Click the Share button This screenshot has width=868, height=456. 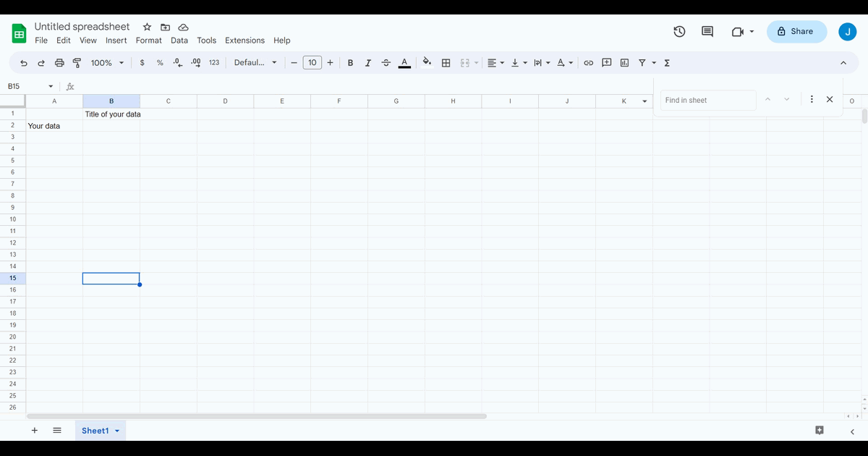tap(796, 31)
